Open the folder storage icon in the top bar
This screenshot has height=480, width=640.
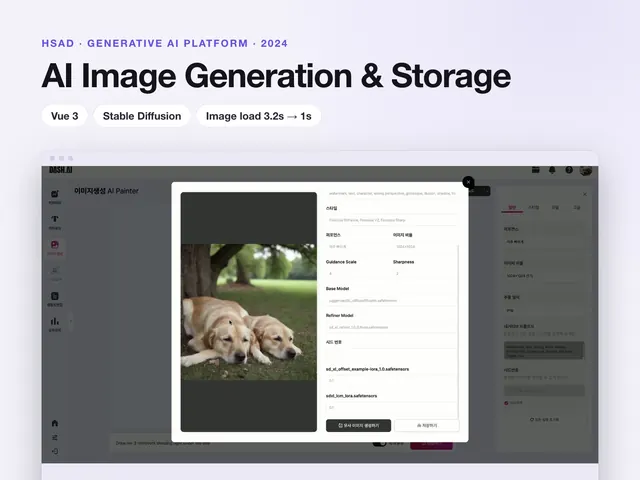click(x=536, y=170)
